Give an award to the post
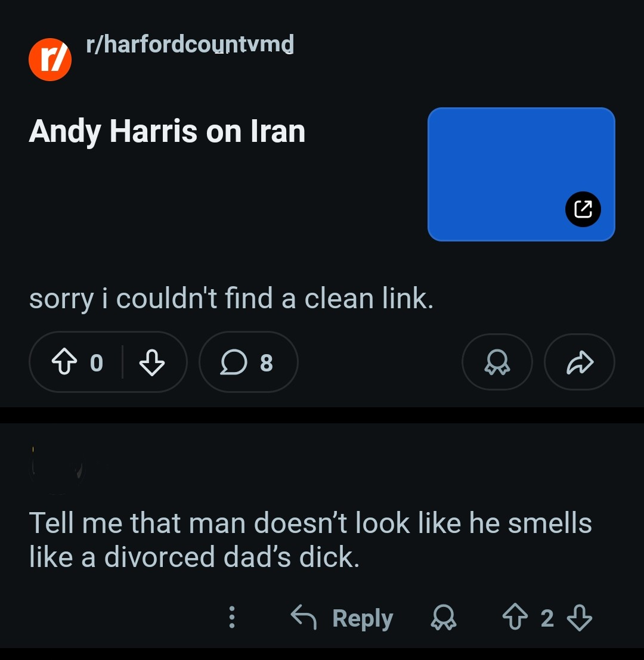Image resolution: width=644 pixels, height=660 pixels. [x=497, y=362]
